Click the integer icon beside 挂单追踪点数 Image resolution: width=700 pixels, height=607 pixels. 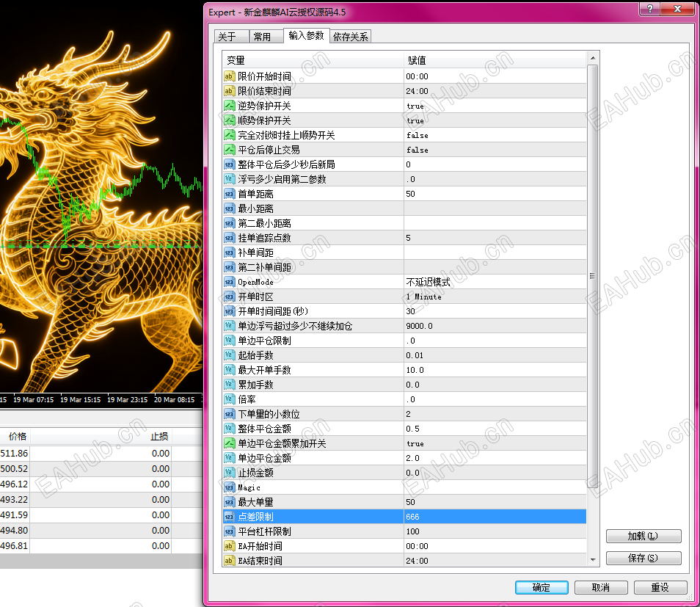click(229, 238)
